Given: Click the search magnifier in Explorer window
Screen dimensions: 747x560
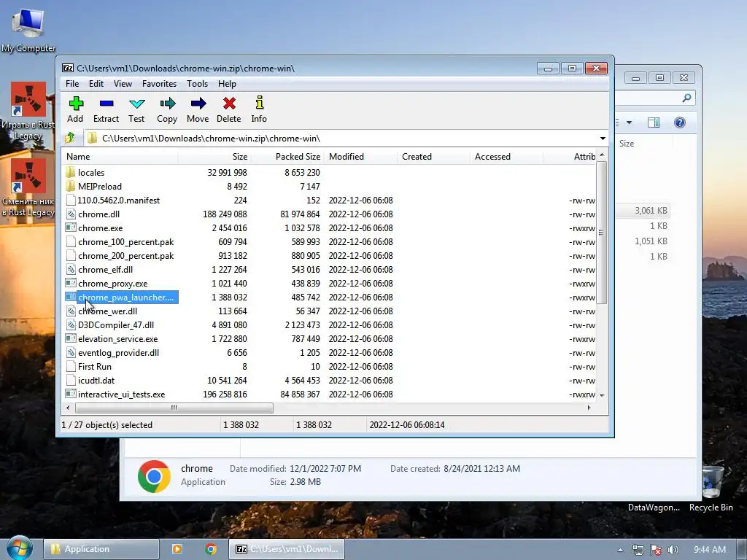Looking at the screenshot, I should [686, 98].
